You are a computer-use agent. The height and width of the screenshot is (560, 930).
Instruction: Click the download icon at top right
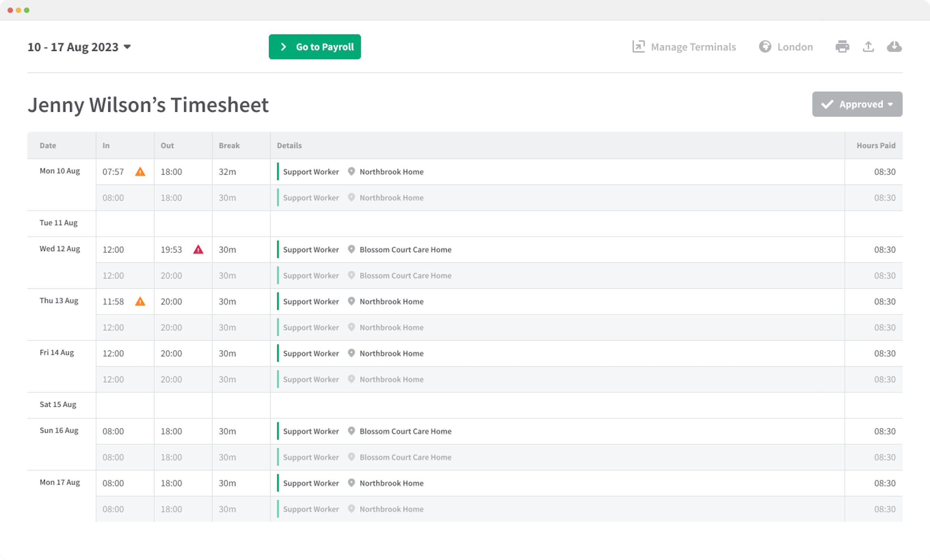click(x=895, y=47)
